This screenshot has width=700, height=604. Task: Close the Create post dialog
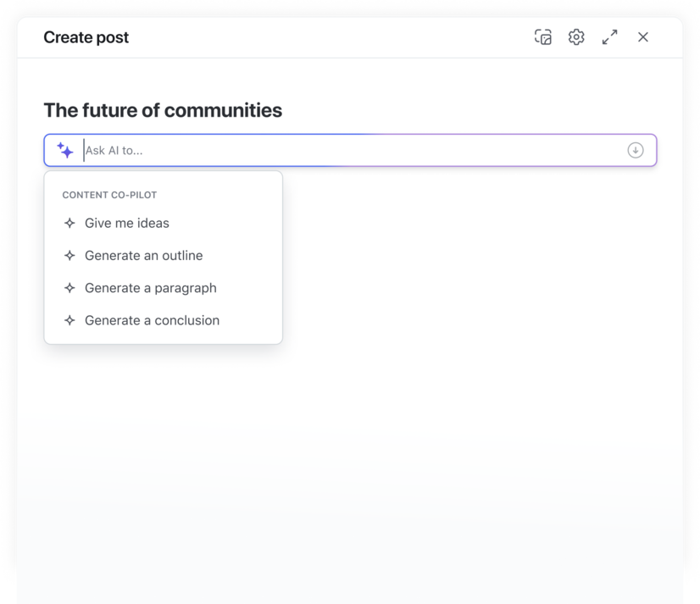pos(643,37)
